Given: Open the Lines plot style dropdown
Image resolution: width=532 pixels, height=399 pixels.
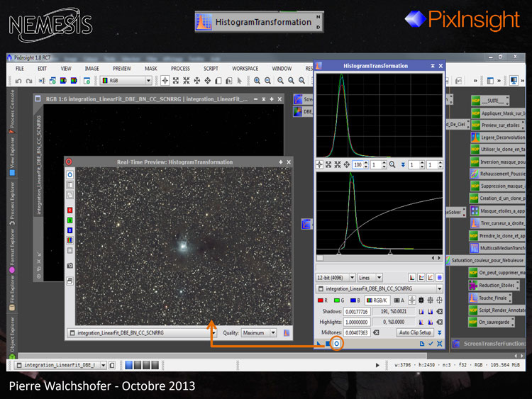Looking at the screenshot, I should coord(370,278).
